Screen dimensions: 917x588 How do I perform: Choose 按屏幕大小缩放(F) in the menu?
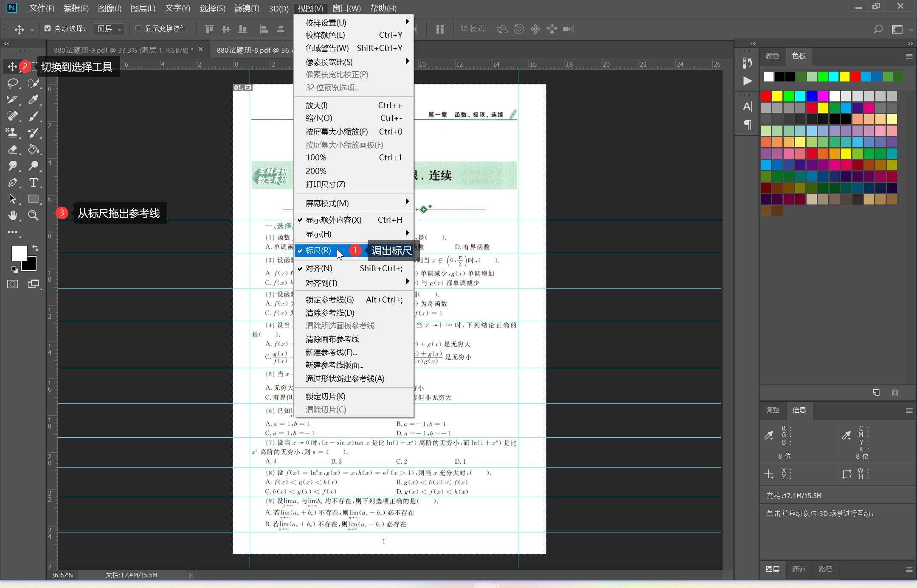tap(336, 132)
